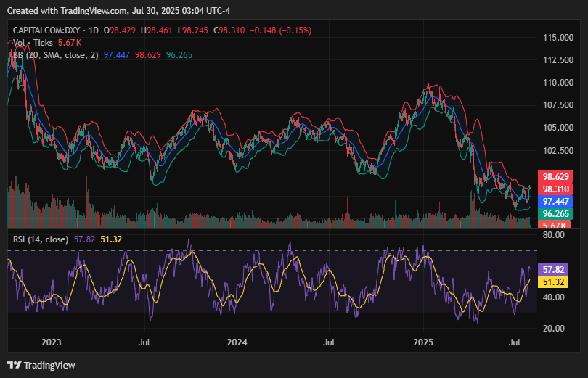588x378 pixels.
Task: Click the red 98.310 current price label
Action: [556, 189]
